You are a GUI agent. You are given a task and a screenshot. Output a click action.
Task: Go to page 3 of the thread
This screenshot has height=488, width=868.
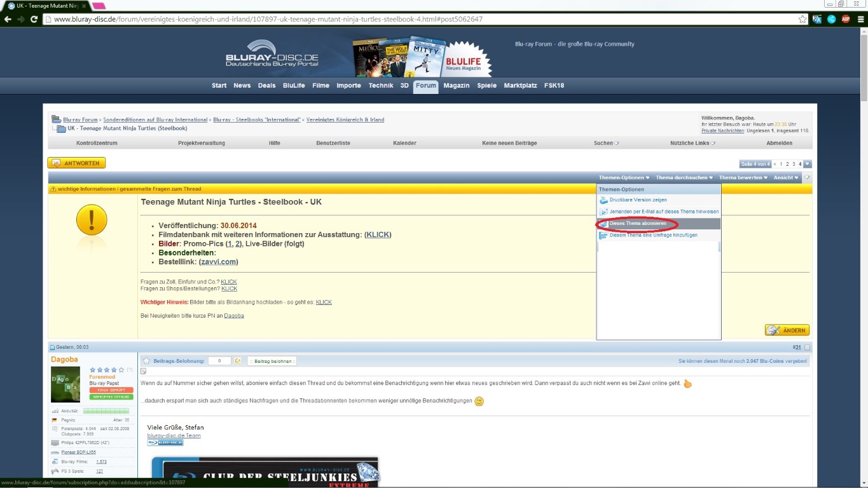(x=794, y=164)
